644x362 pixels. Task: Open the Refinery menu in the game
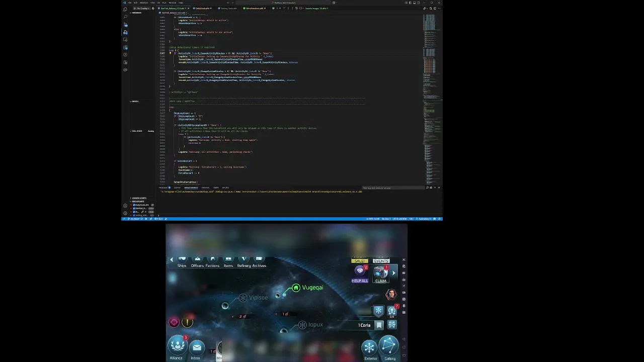(244, 261)
